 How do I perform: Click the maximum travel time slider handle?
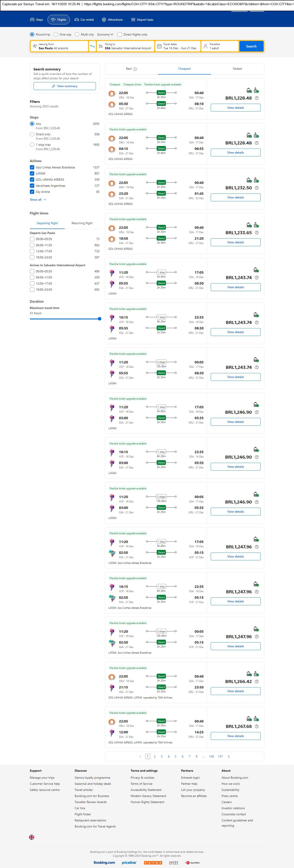pyautogui.click(x=99, y=319)
